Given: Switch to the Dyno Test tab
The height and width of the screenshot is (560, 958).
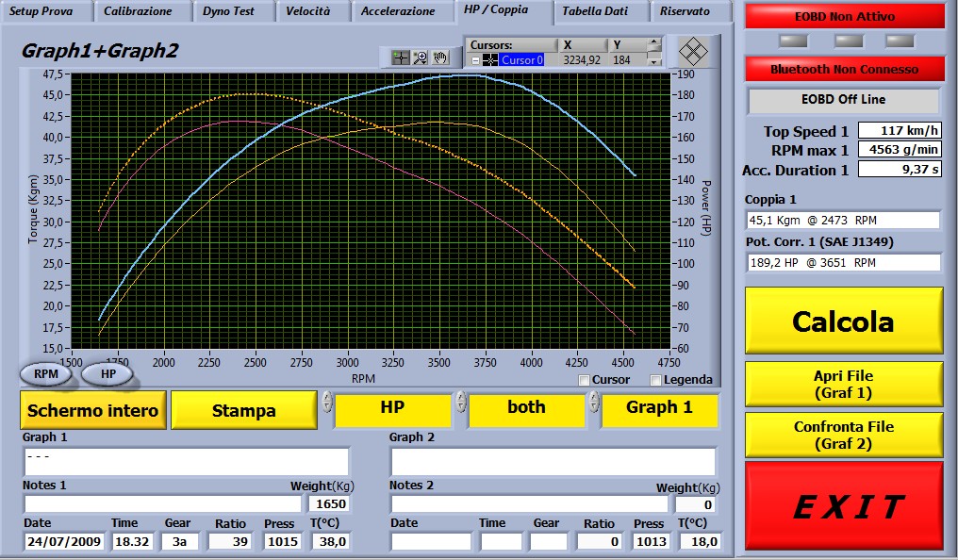Looking at the screenshot, I should pyautogui.click(x=228, y=11).
